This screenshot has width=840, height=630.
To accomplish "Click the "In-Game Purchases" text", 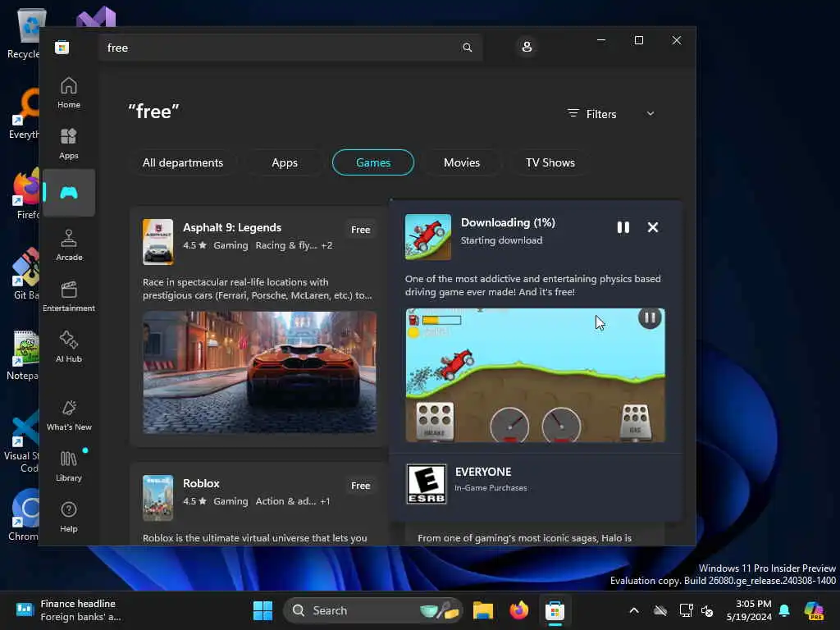I will 491,487.
